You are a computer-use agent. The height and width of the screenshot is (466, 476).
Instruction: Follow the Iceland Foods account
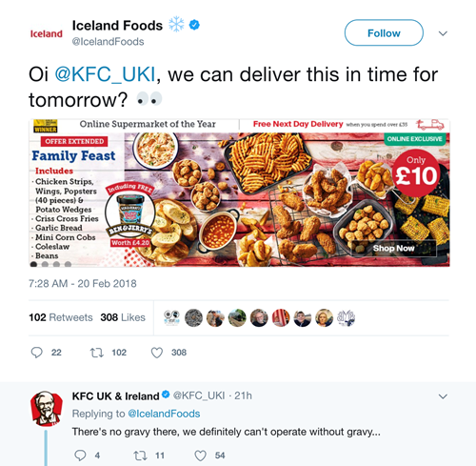[x=384, y=33]
